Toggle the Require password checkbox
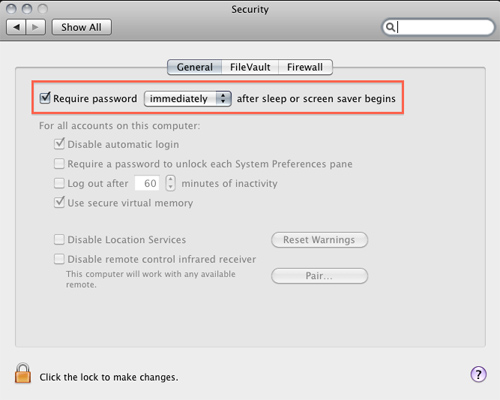Image resolution: width=500 pixels, height=400 pixels. coord(45,98)
